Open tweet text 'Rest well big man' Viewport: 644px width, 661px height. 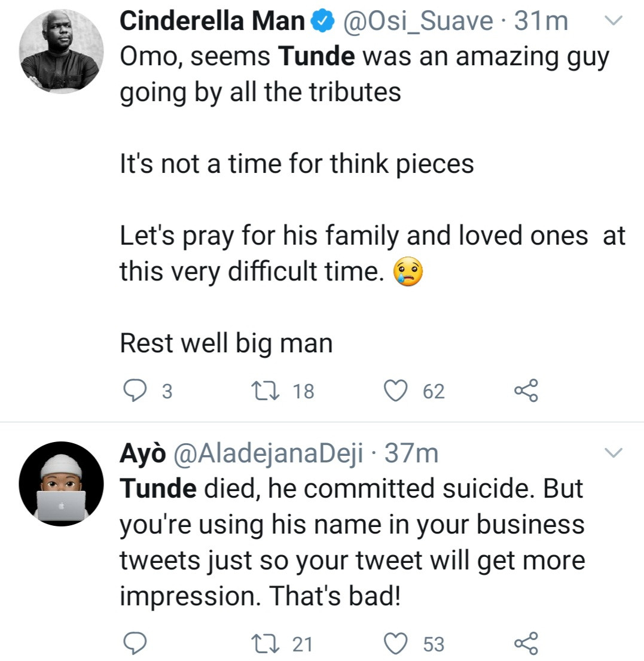[226, 344]
